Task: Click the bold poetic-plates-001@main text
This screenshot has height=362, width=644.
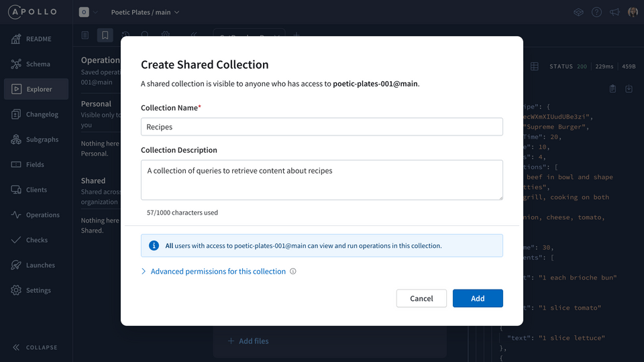Action: click(375, 84)
